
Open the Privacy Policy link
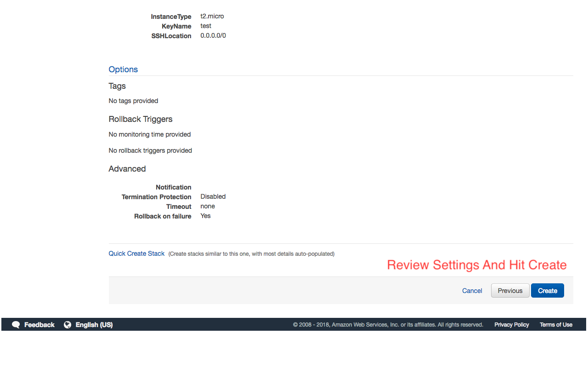pos(512,325)
